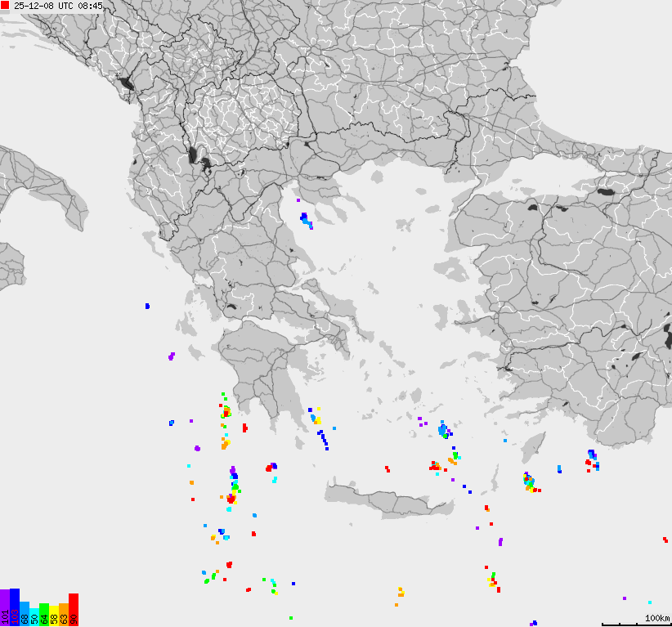Click the red status square beside the timestamp
Image resolution: width=672 pixels, height=627 pixels.
tap(5, 6)
